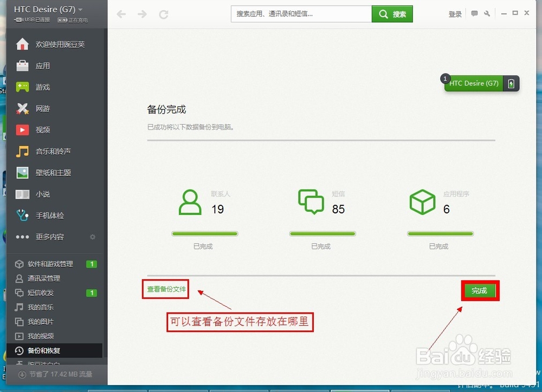542x392 pixels.
Task: Click the 短信 message bubbles icon
Action: point(311,202)
